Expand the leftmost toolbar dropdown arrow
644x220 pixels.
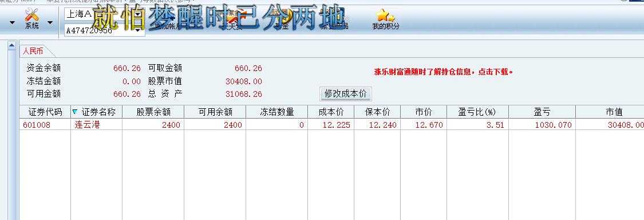point(13,22)
